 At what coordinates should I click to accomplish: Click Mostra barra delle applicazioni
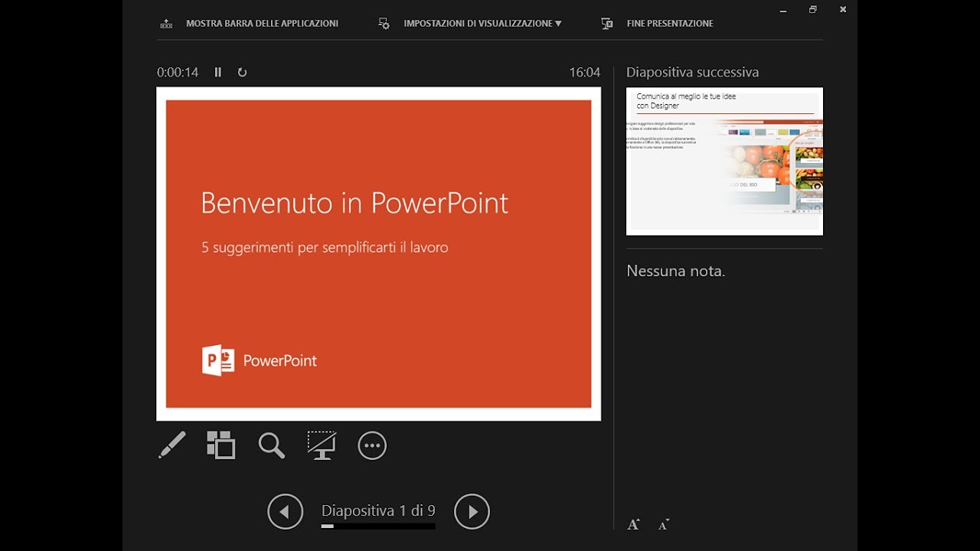262,24
